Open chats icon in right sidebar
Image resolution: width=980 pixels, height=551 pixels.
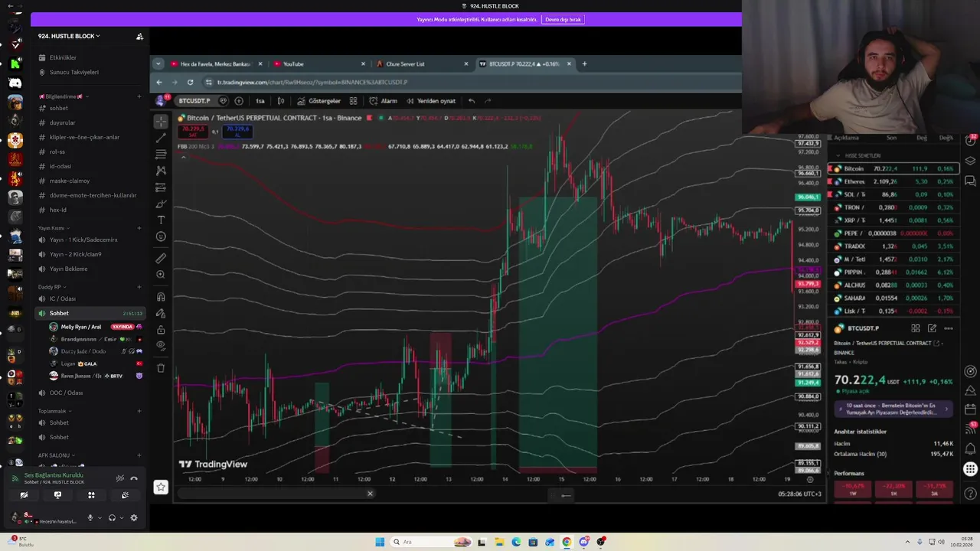click(x=971, y=181)
